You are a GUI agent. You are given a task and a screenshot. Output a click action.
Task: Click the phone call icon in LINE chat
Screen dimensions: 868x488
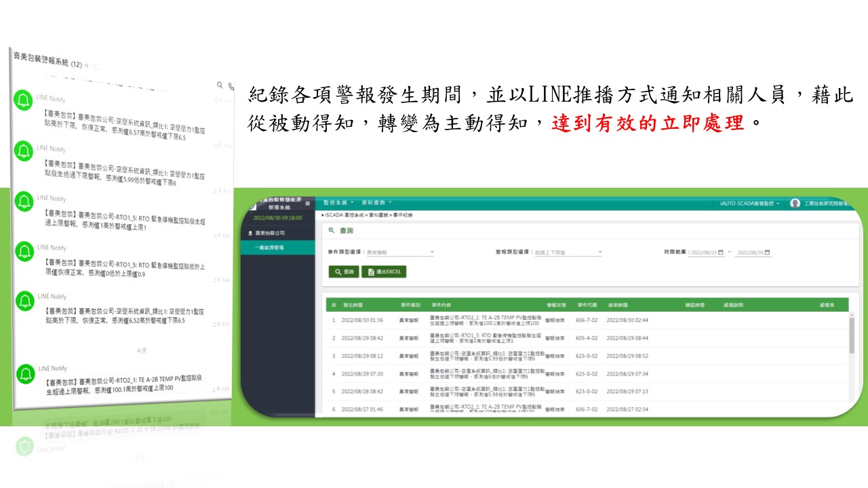pyautogui.click(x=231, y=87)
